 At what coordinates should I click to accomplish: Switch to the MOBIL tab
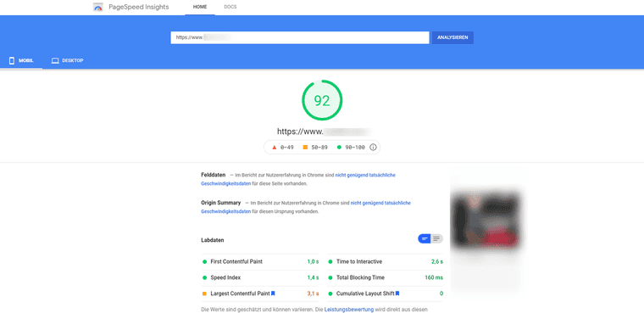click(x=21, y=61)
